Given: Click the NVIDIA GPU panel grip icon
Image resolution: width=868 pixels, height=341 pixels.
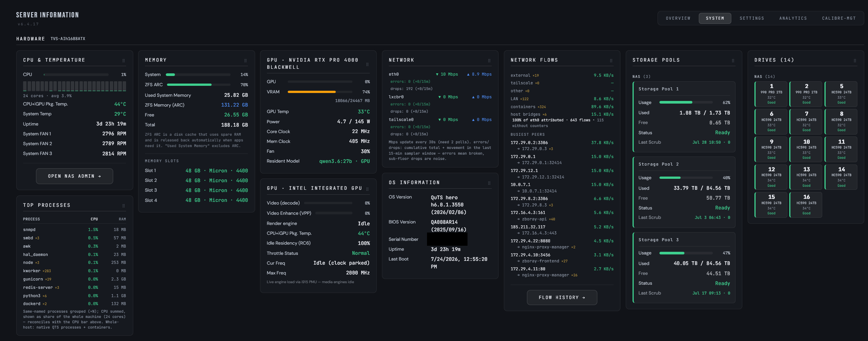Looking at the screenshot, I should (367, 64).
